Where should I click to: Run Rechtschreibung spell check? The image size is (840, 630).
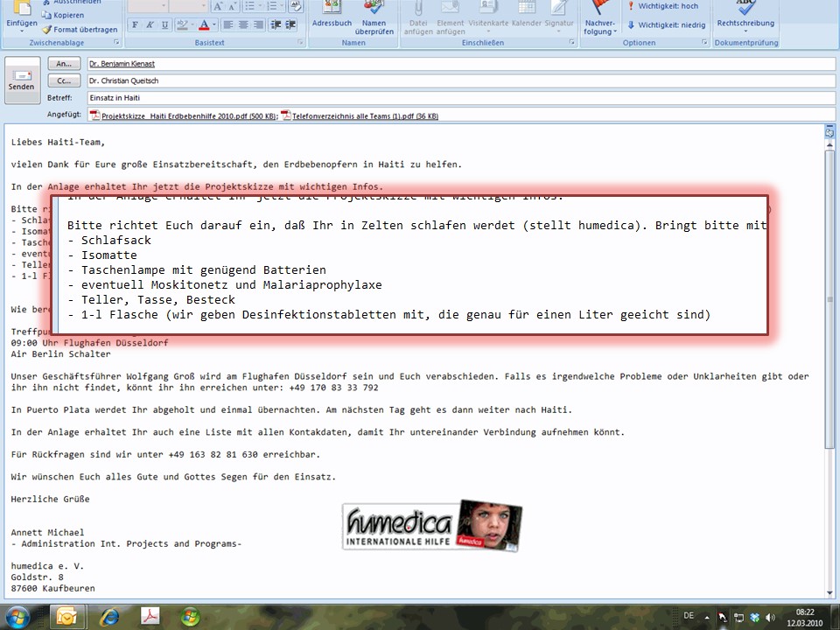pyautogui.click(x=745, y=16)
